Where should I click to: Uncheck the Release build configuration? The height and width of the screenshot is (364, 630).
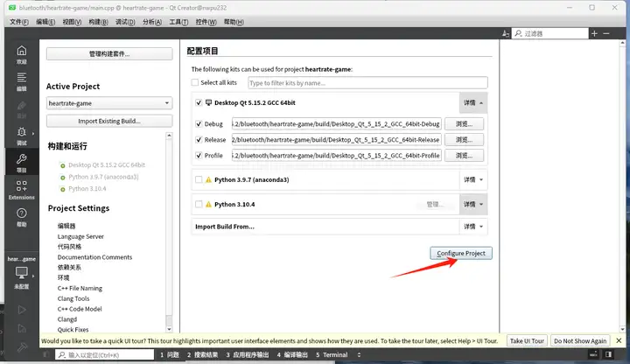(x=199, y=139)
